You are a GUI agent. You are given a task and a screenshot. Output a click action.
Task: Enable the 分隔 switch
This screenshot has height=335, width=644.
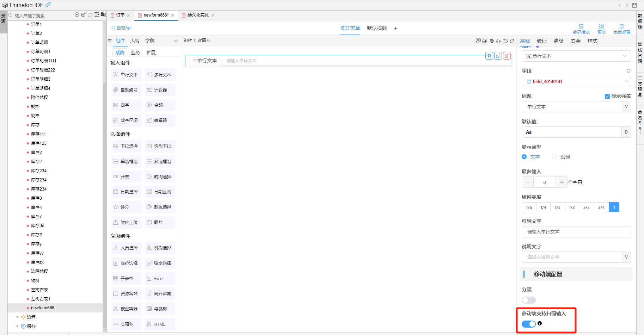point(529,300)
